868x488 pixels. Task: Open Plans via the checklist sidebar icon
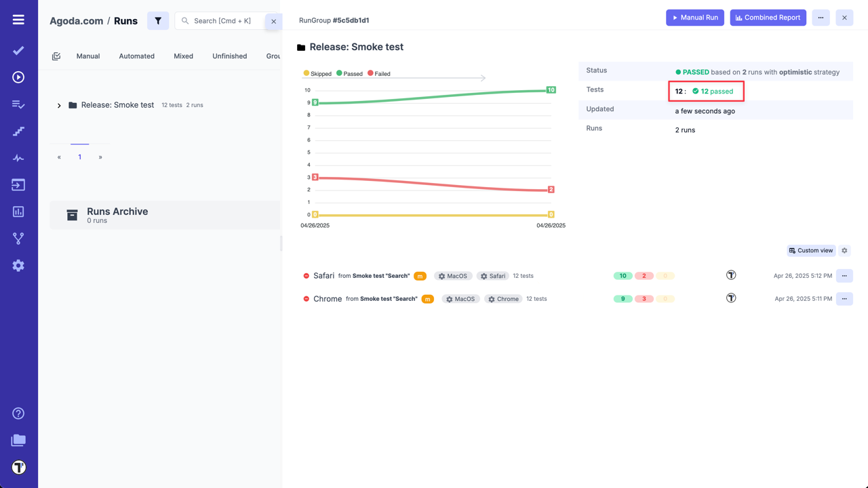pos(18,104)
